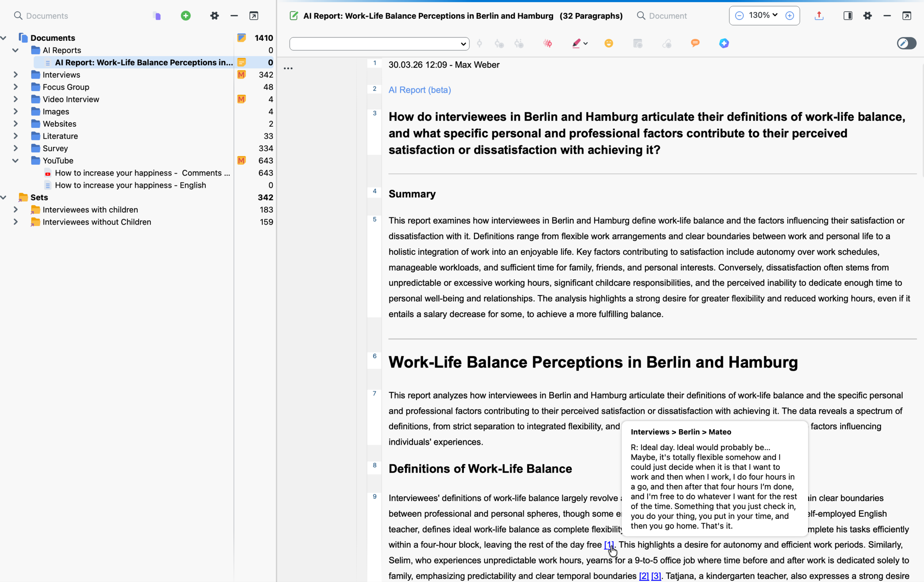Toggle edit mode next to the report title
The width and height of the screenshot is (924, 582).
[293, 16]
